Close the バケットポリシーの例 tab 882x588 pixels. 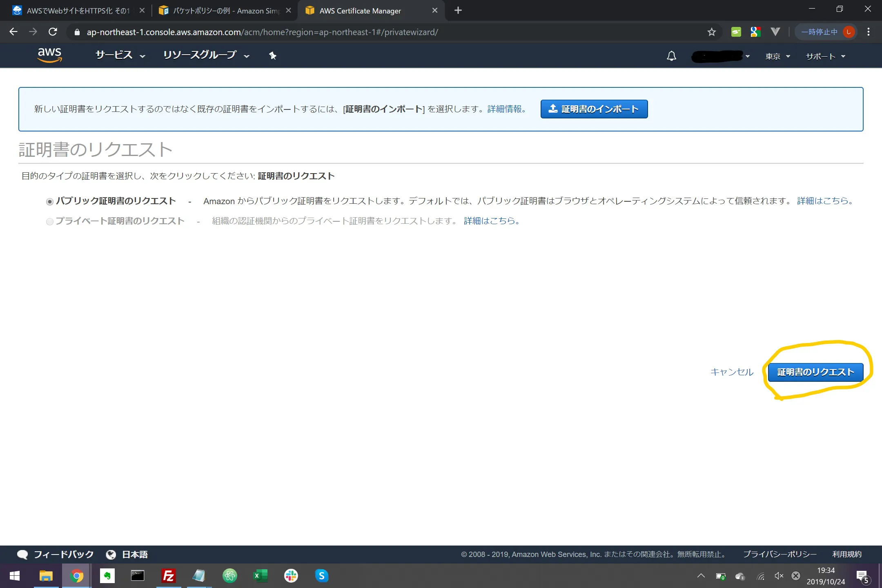pyautogui.click(x=289, y=11)
